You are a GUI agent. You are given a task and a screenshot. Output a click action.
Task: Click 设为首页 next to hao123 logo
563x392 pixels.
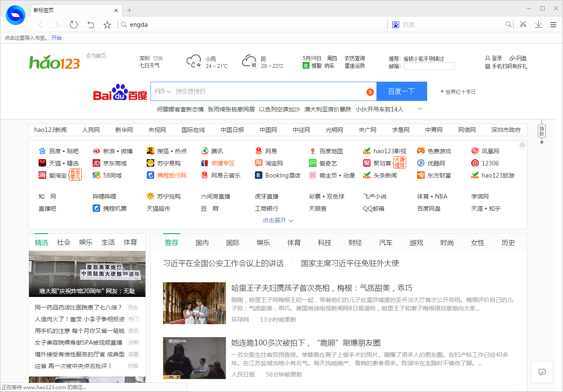pos(96,55)
